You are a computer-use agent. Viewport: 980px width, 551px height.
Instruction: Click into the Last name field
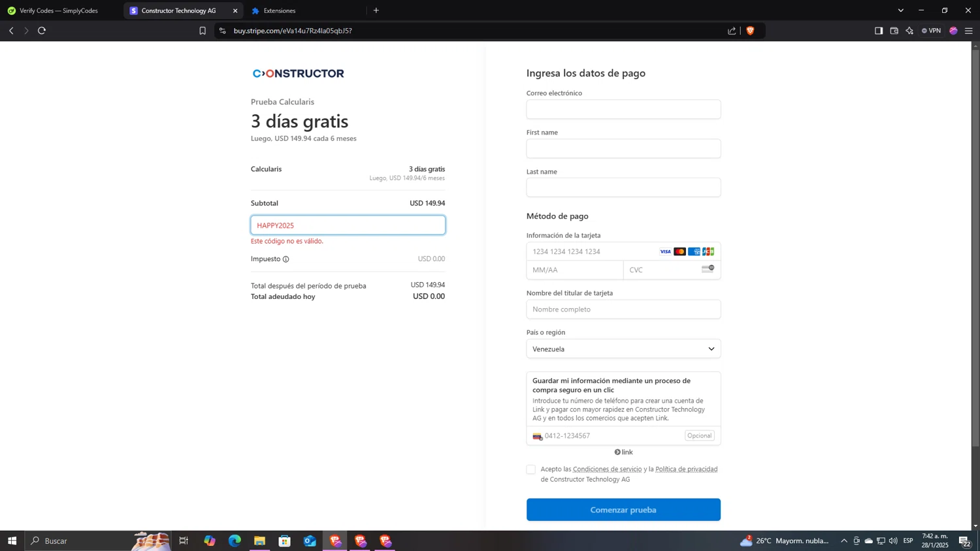tap(623, 187)
